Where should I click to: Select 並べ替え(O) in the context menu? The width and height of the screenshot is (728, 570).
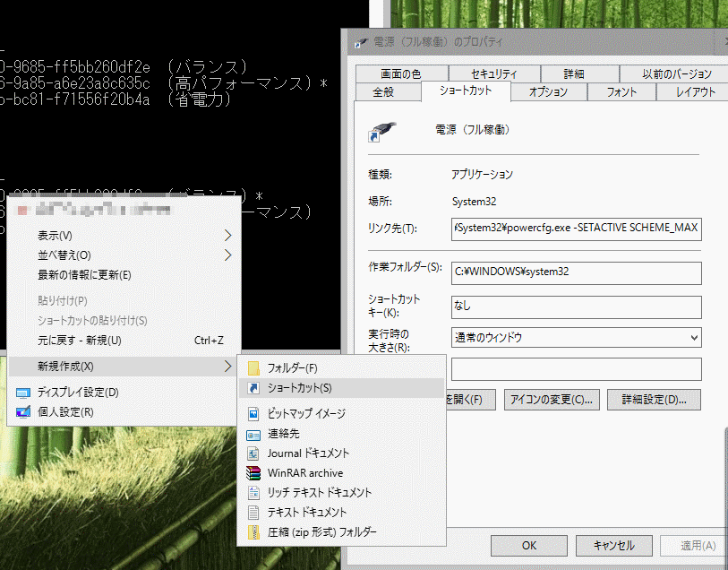pyautogui.click(x=124, y=255)
